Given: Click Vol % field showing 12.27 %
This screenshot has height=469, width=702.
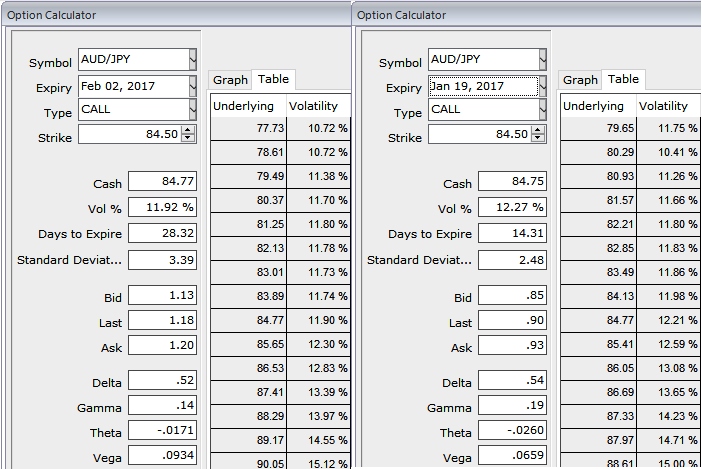Looking at the screenshot, I should [x=513, y=207].
